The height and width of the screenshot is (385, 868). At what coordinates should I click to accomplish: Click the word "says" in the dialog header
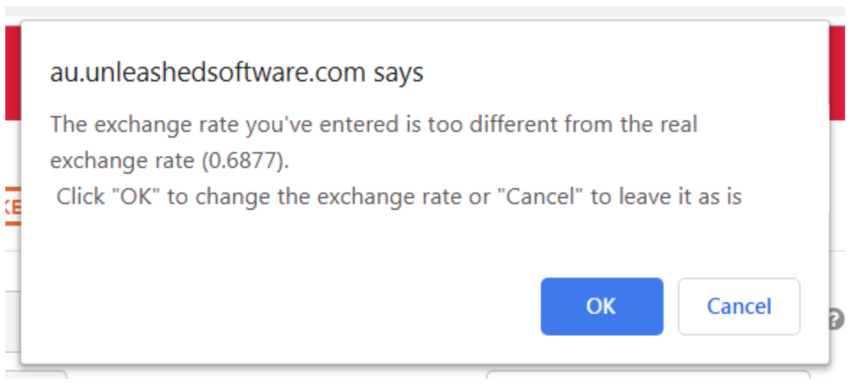pyautogui.click(x=398, y=73)
